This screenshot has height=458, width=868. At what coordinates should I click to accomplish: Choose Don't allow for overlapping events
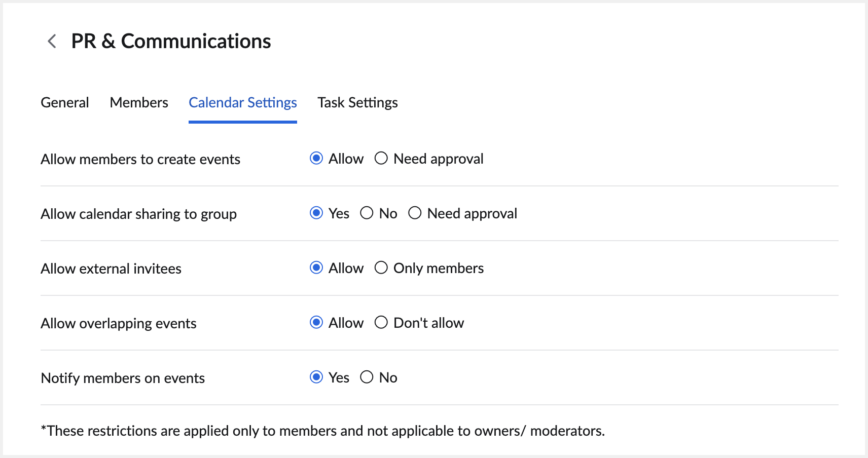(x=381, y=322)
